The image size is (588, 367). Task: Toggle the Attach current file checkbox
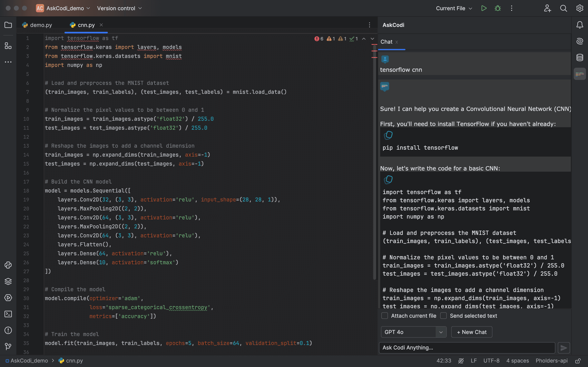point(384,315)
